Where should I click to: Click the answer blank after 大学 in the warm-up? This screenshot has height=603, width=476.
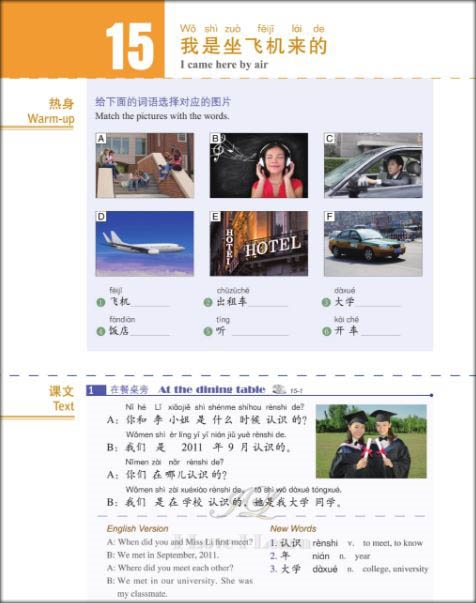(x=378, y=302)
